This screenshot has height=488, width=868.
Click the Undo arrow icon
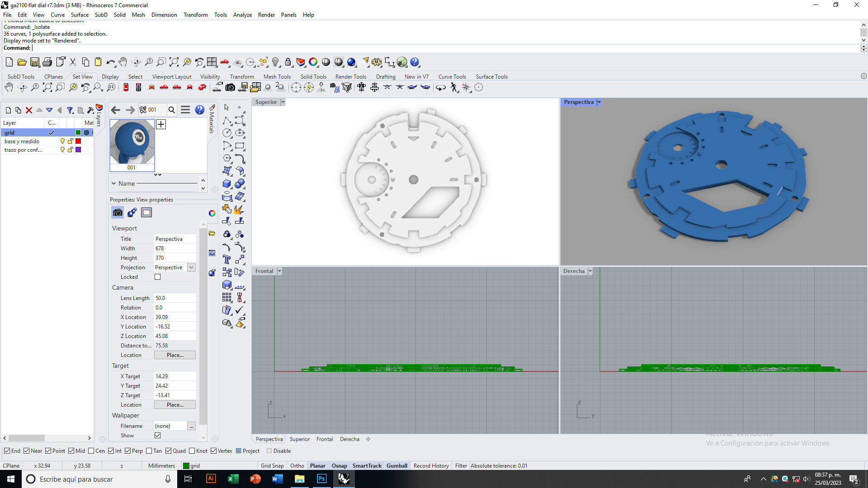coord(111,62)
